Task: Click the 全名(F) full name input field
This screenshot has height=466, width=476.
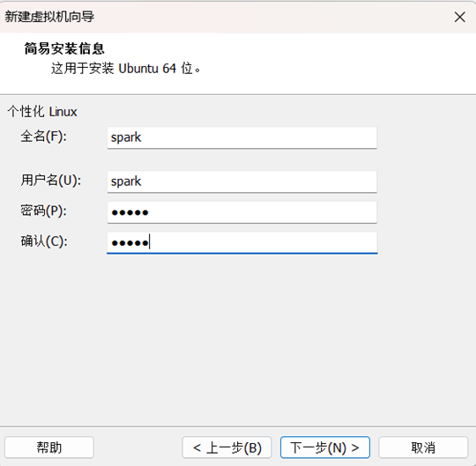Action: pos(242,137)
